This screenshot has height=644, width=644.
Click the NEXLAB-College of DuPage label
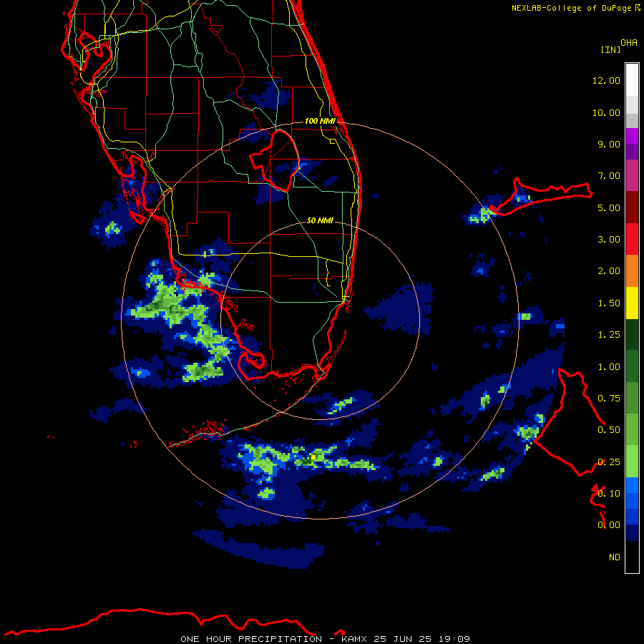[571, 8]
